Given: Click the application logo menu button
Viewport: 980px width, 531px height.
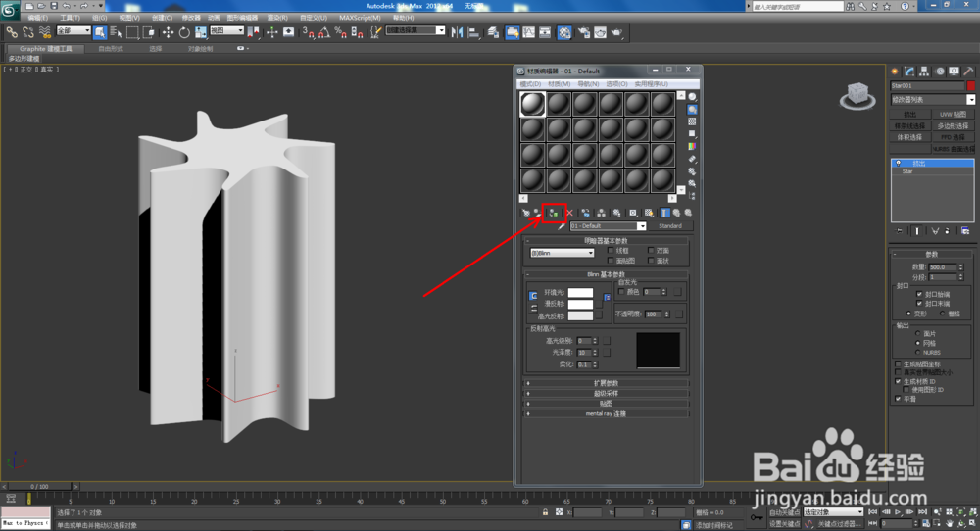Looking at the screenshot, I should (10, 11).
